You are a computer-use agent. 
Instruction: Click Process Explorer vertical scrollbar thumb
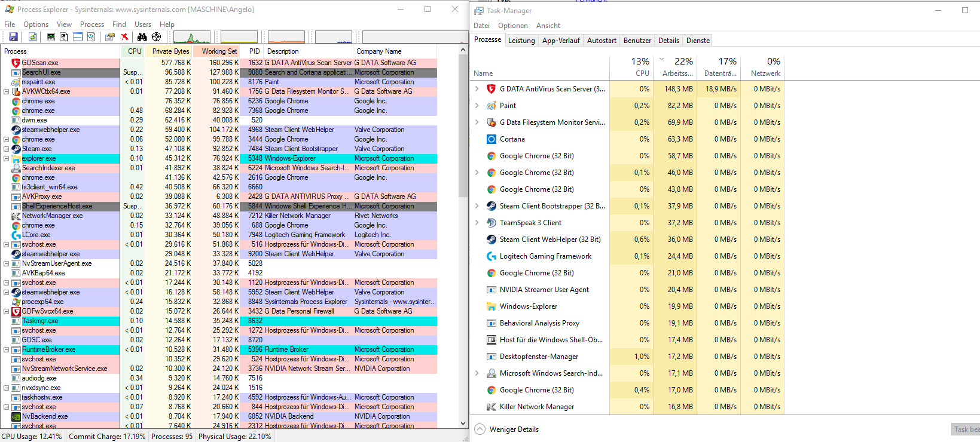463,126
